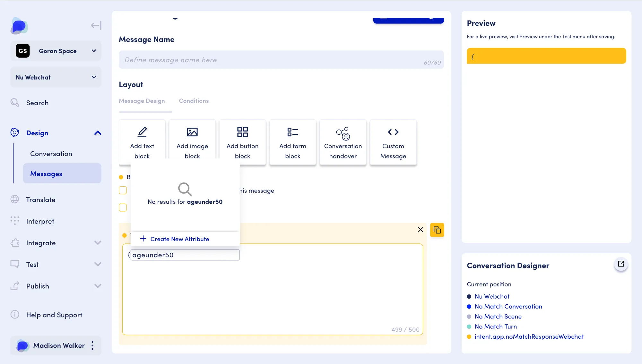Open the Translate section
Image resolution: width=642 pixels, height=364 pixels.
[x=40, y=199]
